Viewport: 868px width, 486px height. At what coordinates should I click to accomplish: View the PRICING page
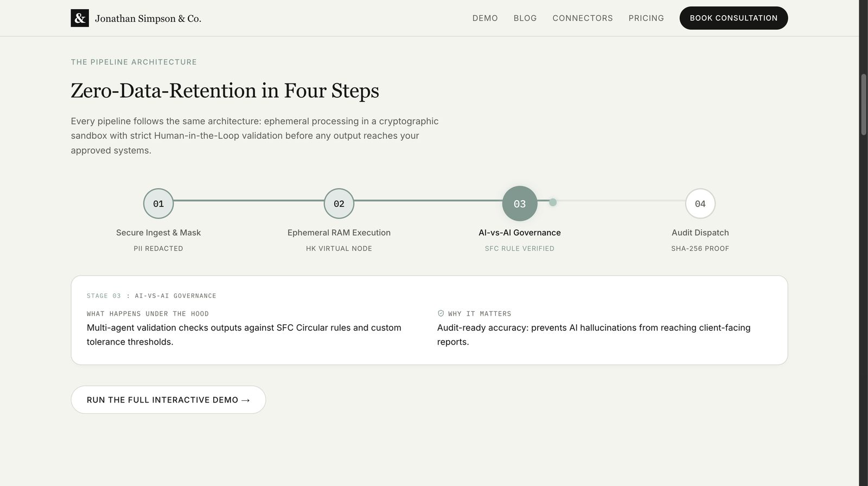646,18
